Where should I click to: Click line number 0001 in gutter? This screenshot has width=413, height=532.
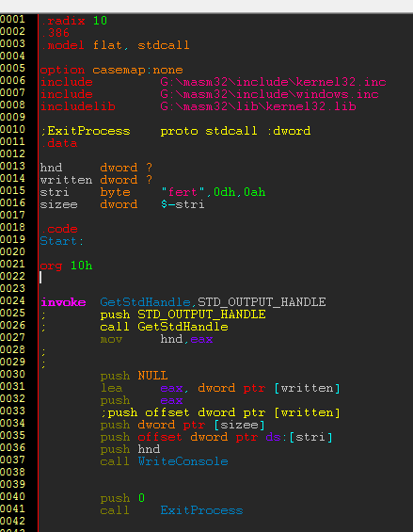[12, 20]
